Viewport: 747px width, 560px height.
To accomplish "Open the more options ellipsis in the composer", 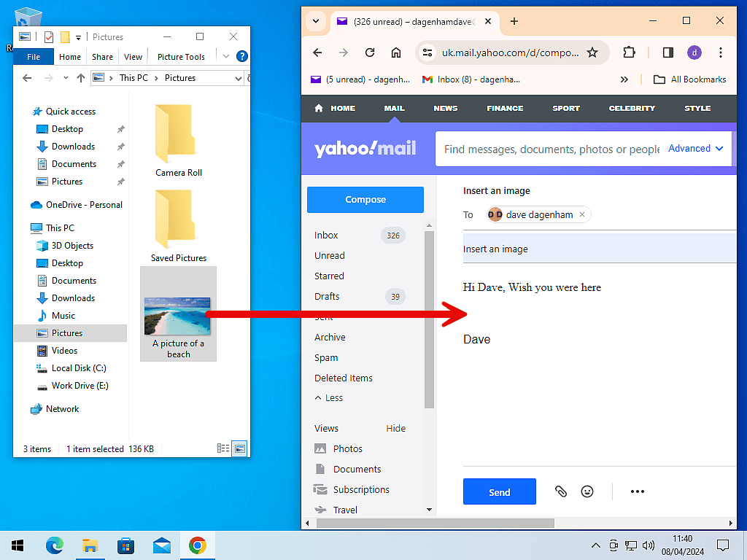I will tap(637, 491).
